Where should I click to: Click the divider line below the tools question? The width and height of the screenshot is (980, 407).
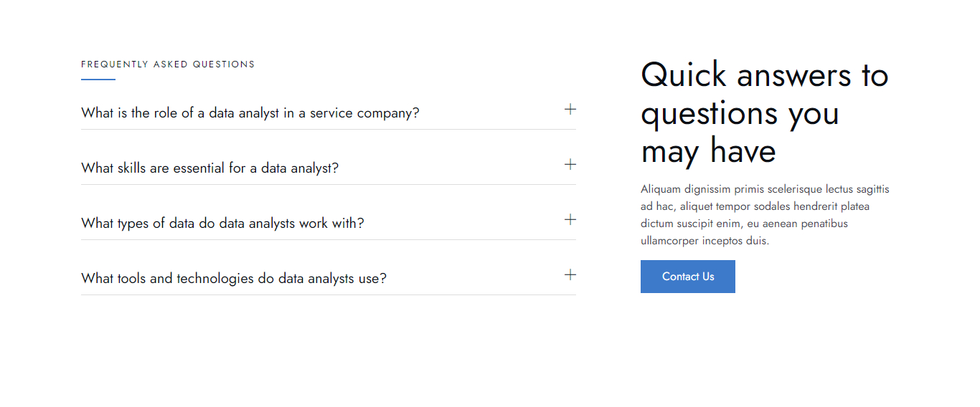point(328,295)
